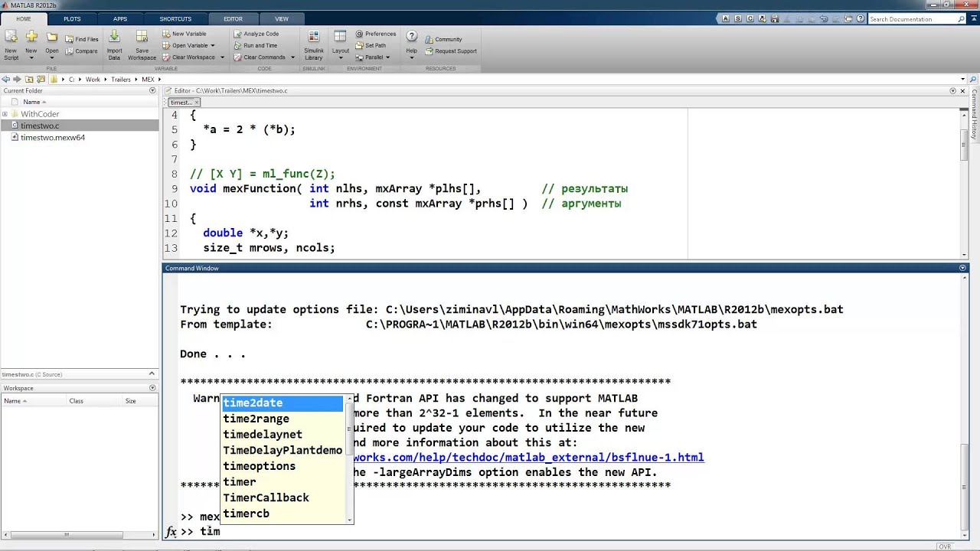Screen dimensions: 980x551
Task: Create a New Script
Action: (11, 44)
